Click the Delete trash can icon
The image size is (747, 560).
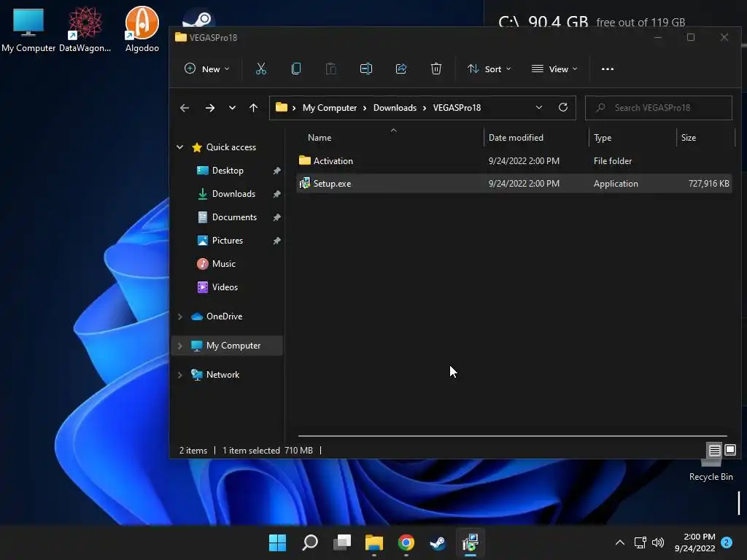[436, 69]
